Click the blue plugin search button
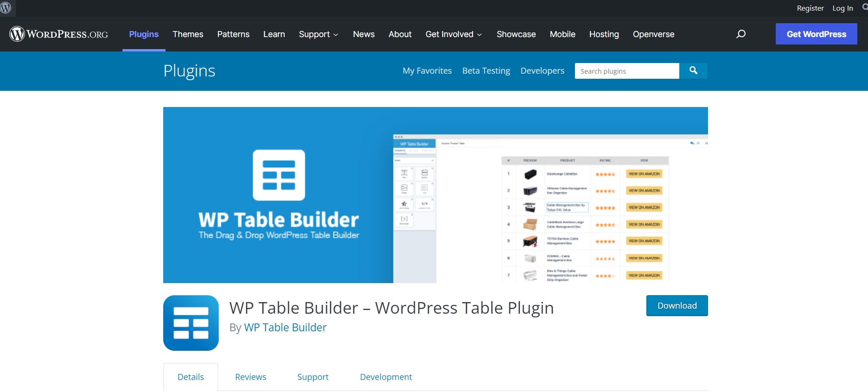Image resolution: width=868 pixels, height=392 pixels. [x=693, y=70]
